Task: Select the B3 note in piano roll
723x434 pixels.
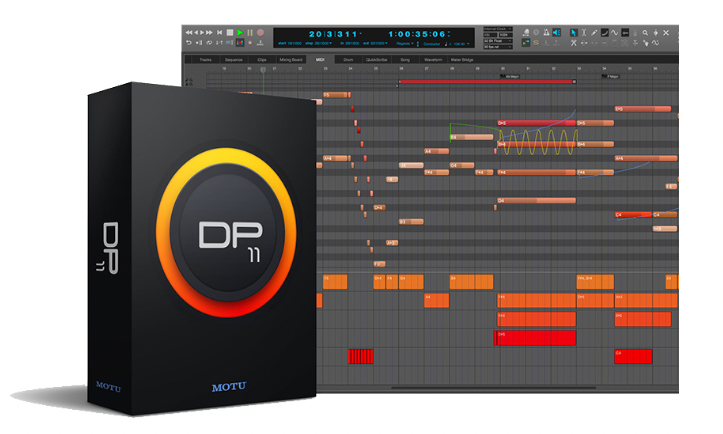Action: click(x=411, y=222)
